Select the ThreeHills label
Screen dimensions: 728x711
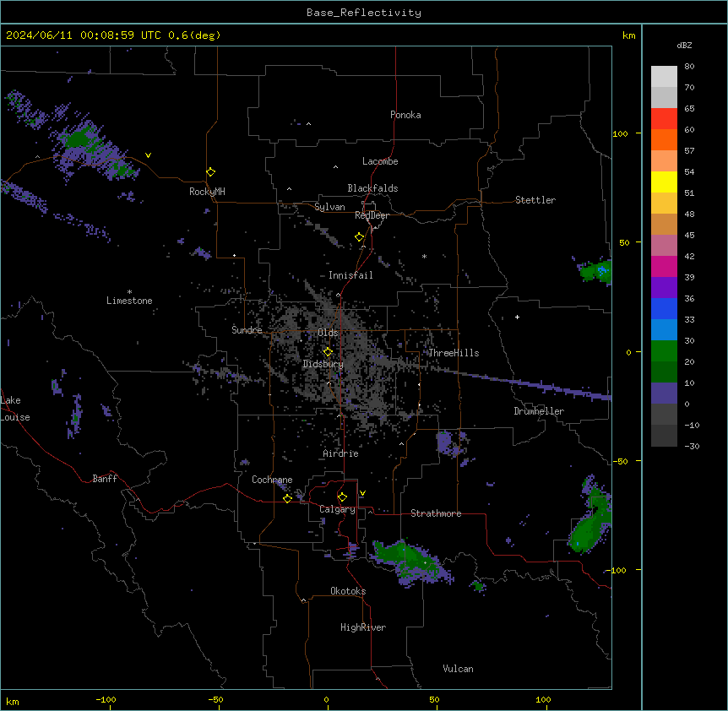454,353
